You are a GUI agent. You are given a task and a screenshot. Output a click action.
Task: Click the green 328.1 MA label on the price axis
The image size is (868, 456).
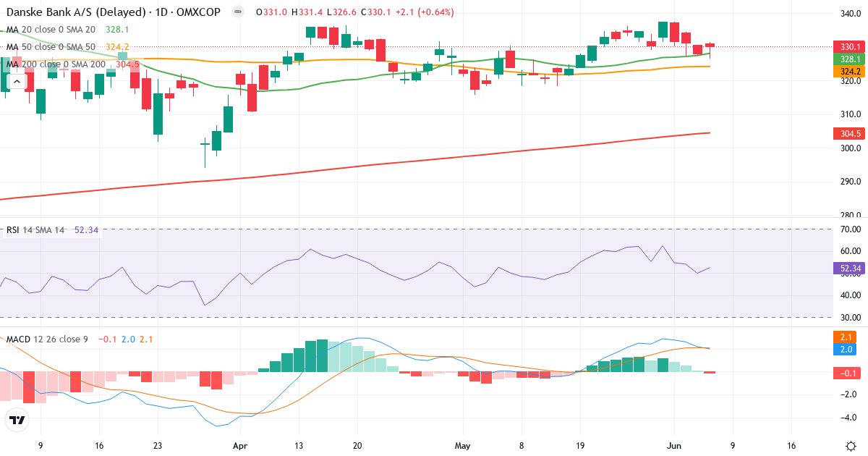coord(850,59)
